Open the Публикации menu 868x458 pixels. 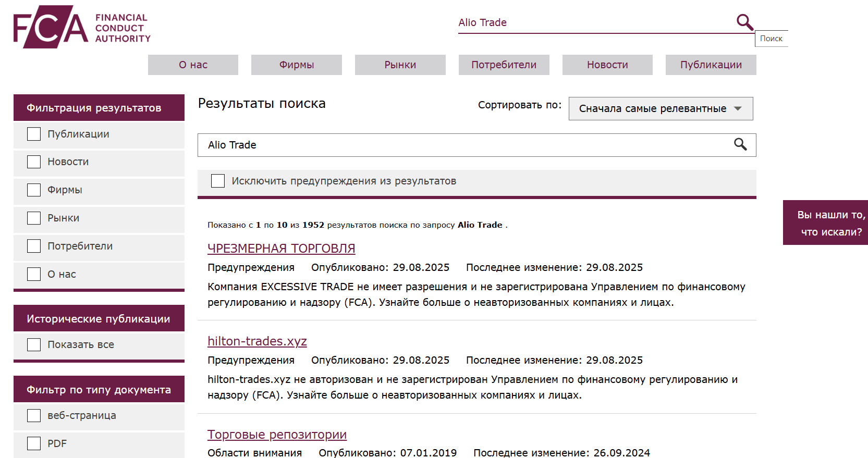711,65
